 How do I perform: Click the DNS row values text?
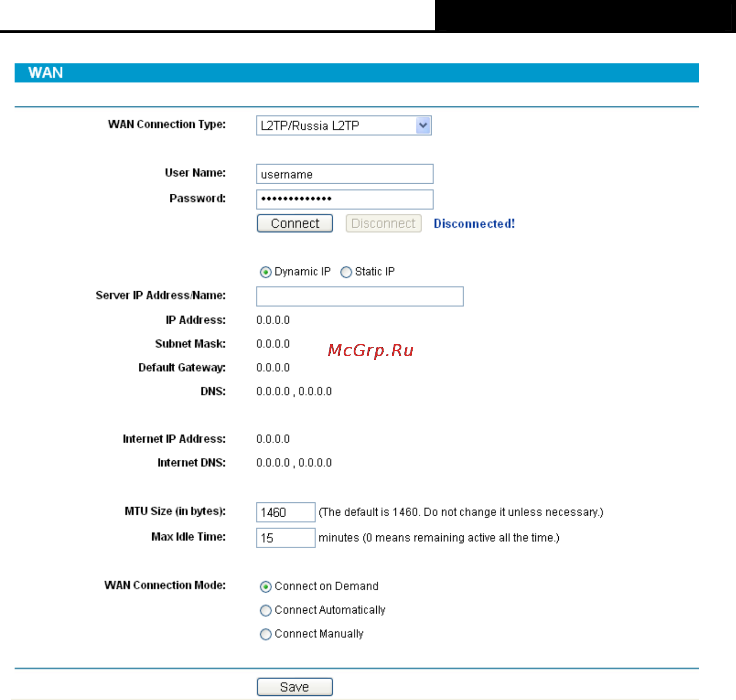[x=294, y=392]
